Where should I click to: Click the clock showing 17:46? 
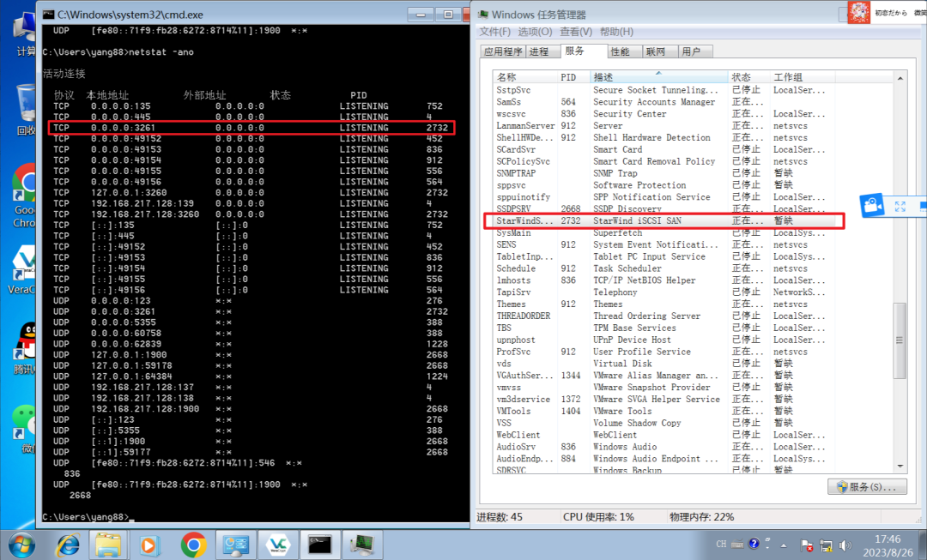pos(888,539)
